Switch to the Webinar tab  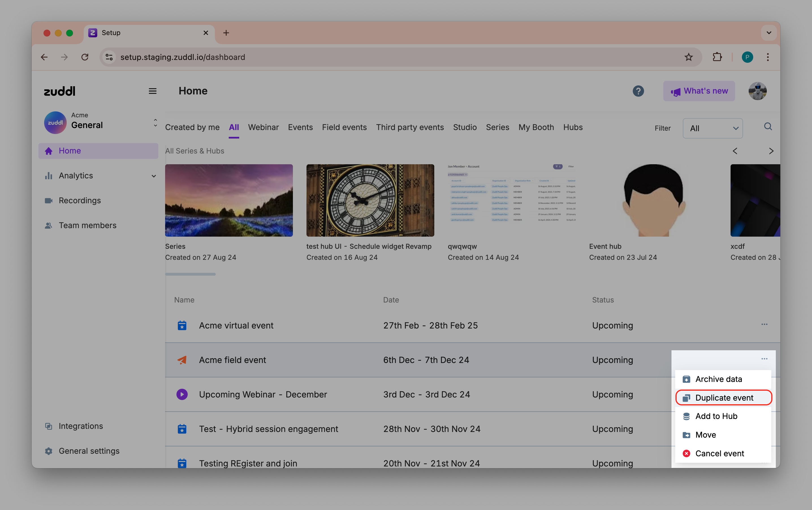[x=263, y=127]
